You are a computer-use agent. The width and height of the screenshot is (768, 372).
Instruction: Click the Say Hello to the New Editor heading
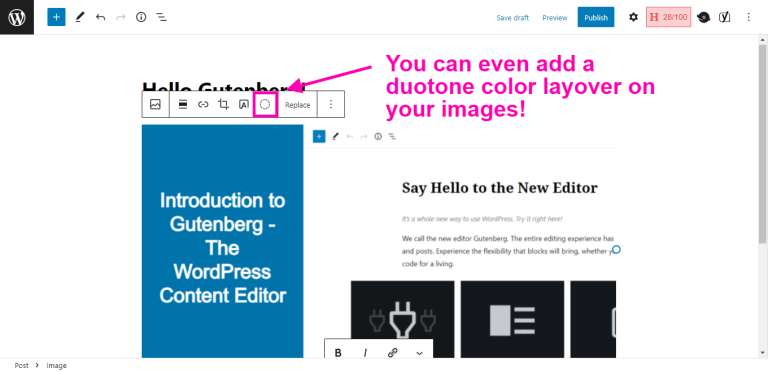coord(500,188)
